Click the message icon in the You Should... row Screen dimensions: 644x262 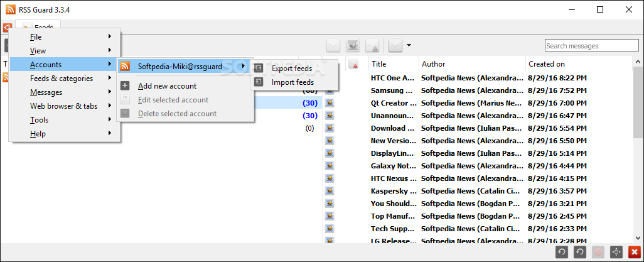click(x=329, y=204)
